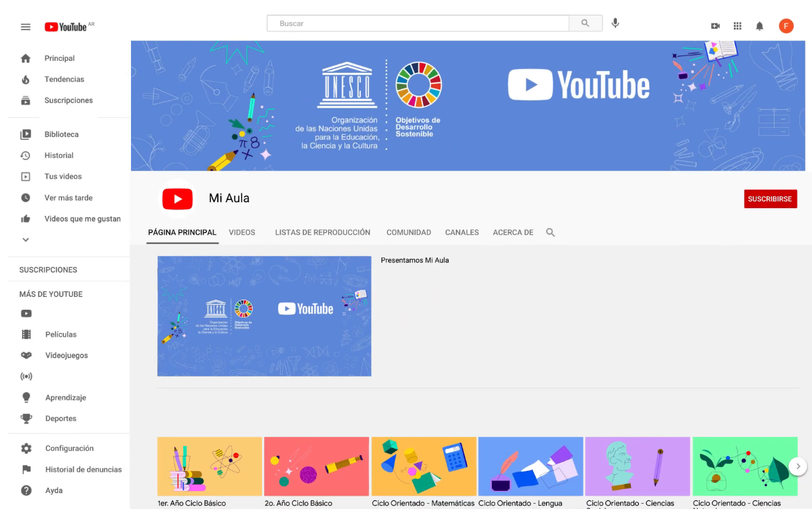
Task: Expand the sidebar with the Mostrar más chevron
Action: [25, 239]
